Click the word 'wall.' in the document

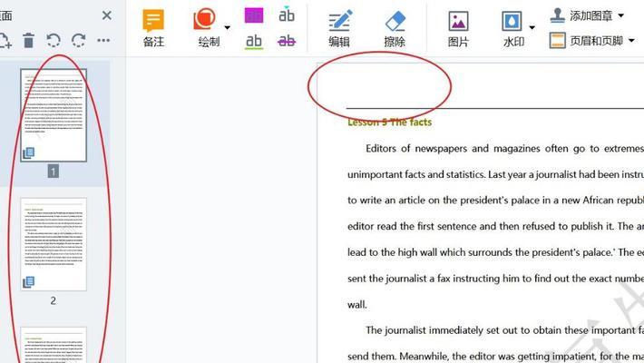[357, 305]
